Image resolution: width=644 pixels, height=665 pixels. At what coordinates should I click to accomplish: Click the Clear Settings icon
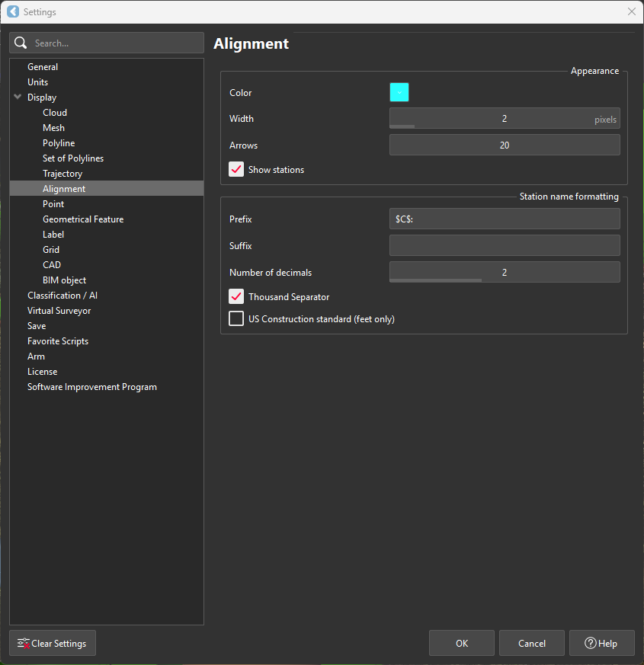(x=24, y=644)
